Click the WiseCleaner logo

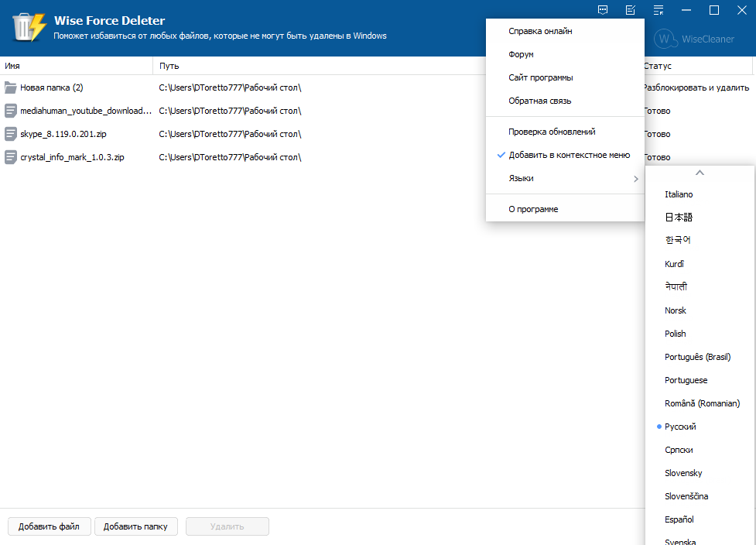click(x=694, y=39)
